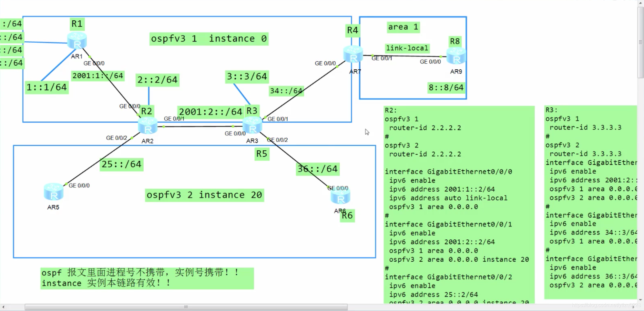Click 'ipv6 address 25::2/64' line
This screenshot has height=311, width=644.
point(434,295)
